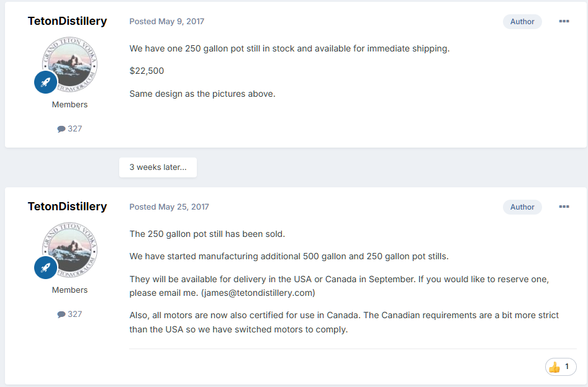Click the rocket rank badge on first post
Screen dimensions: 588x387
coord(46,81)
